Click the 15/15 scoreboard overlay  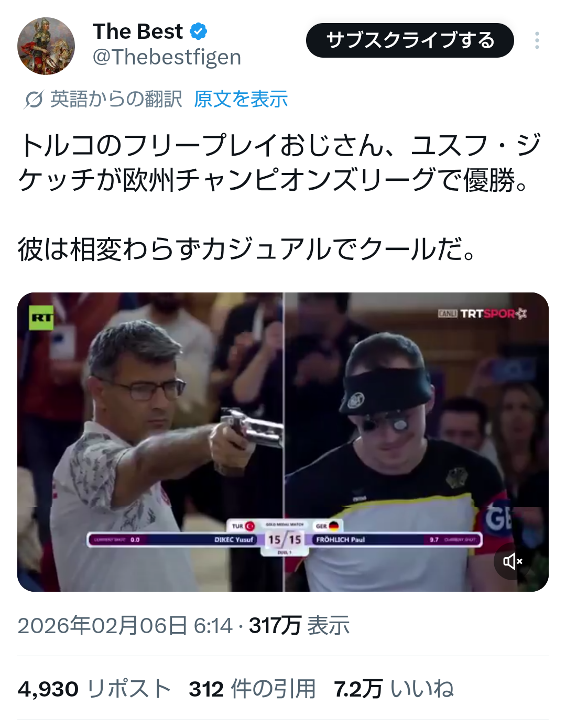click(285, 539)
